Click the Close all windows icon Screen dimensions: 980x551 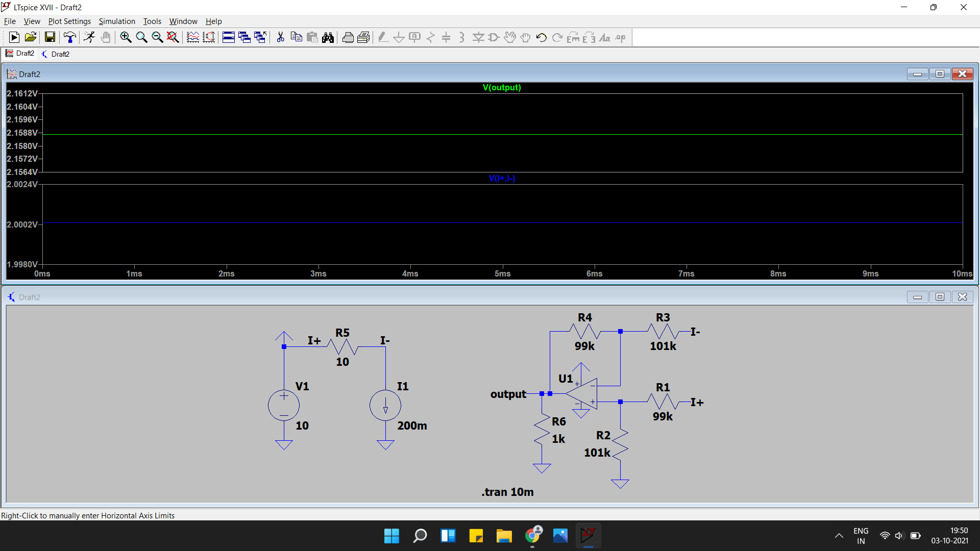coord(260,37)
